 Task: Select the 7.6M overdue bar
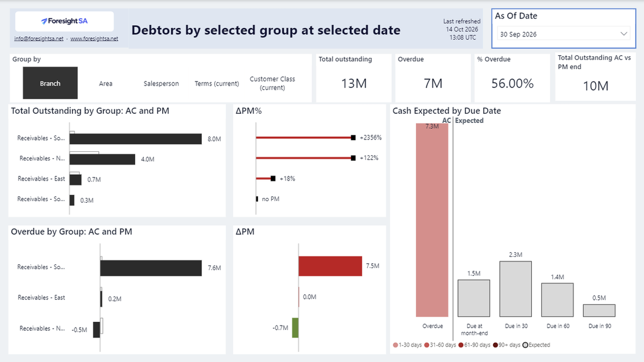[151, 267]
